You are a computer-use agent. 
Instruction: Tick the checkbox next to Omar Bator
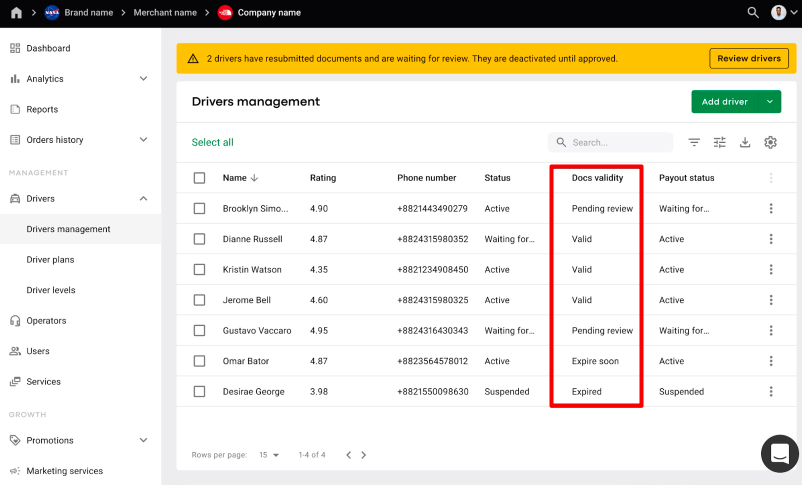tap(200, 361)
